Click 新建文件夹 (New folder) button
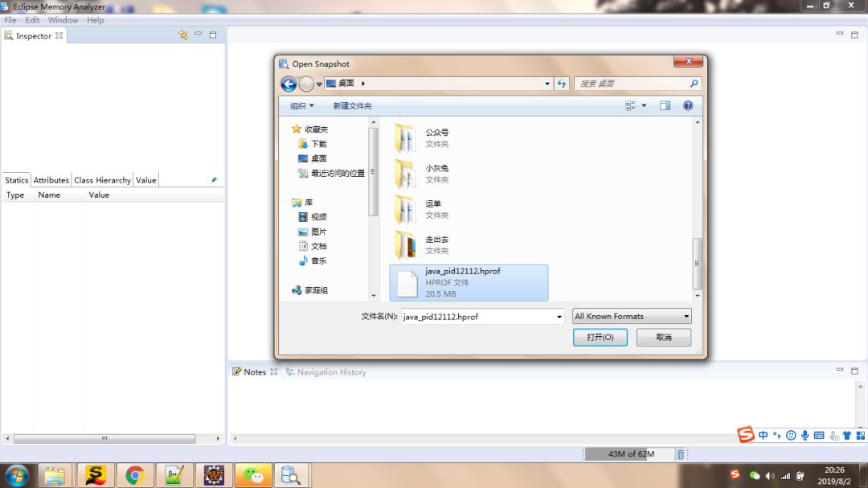Screen dimensions: 868x488 (x=352, y=106)
